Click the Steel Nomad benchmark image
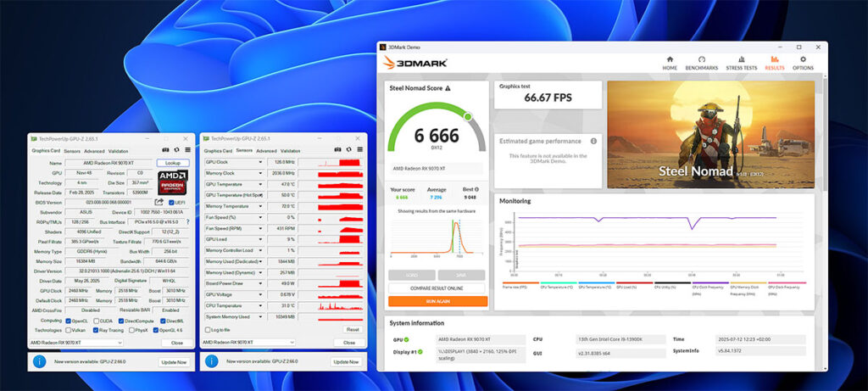The image size is (868, 391). click(711, 135)
